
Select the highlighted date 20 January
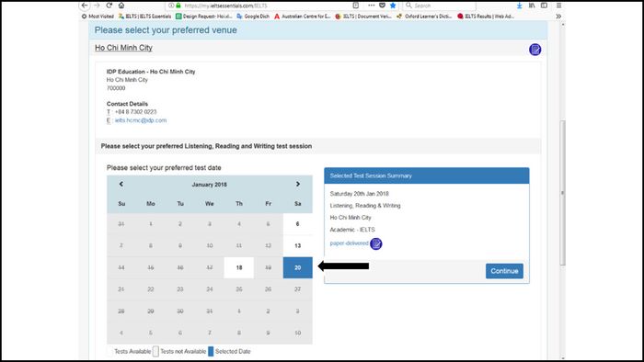(298, 267)
